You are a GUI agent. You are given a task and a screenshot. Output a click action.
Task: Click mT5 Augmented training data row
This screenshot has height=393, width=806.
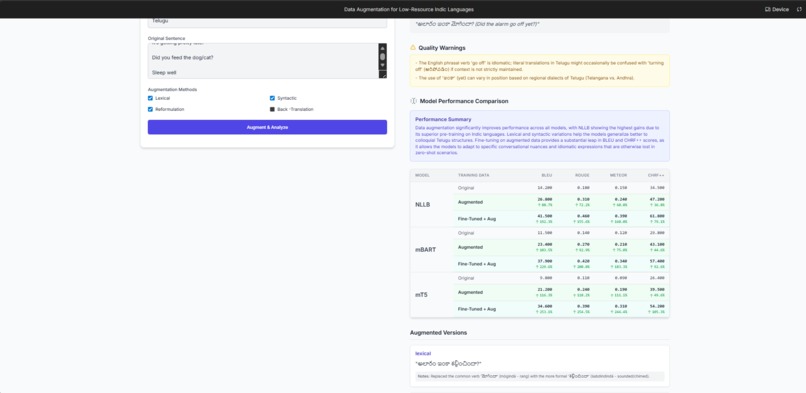point(562,292)
